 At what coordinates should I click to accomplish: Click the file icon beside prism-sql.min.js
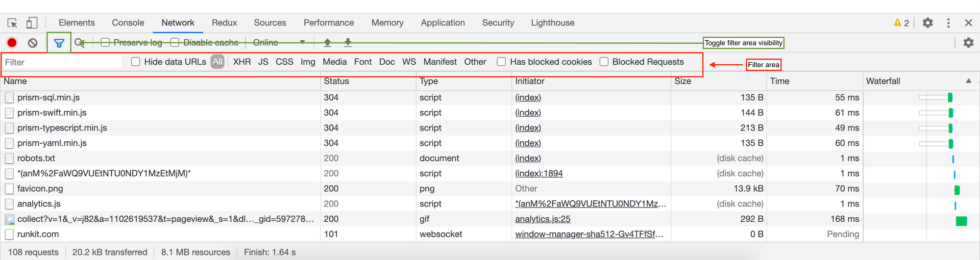pos(9,98)
